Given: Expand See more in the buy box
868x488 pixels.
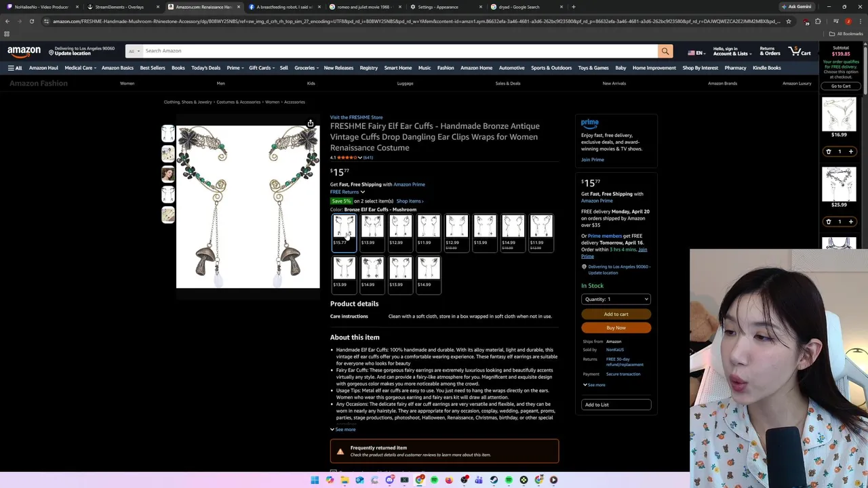Looking at the screenshot, I should point(594,385).
